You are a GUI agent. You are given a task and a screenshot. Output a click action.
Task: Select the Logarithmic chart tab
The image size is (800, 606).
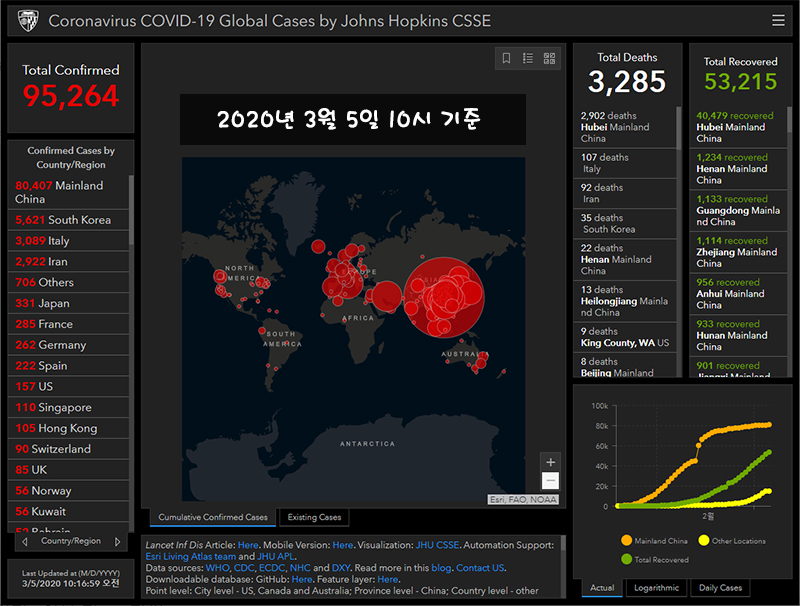pos(656,588)
